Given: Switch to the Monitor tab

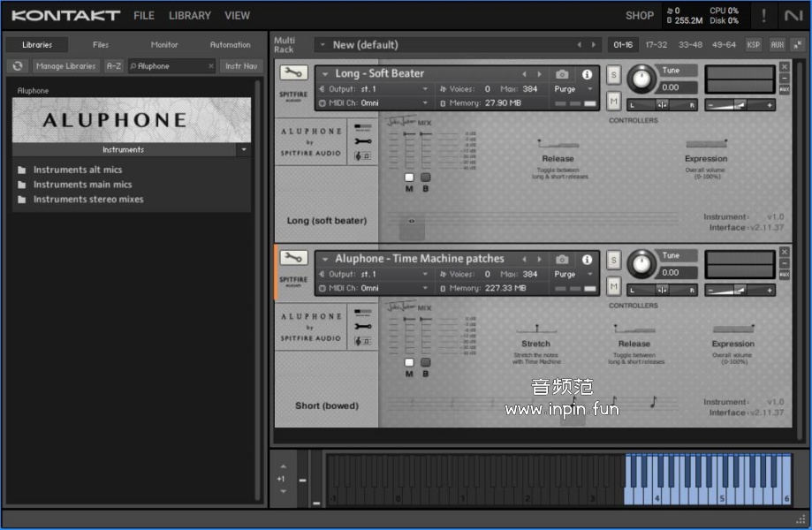Looking at the screenshot, I should [x=164, y=45].
